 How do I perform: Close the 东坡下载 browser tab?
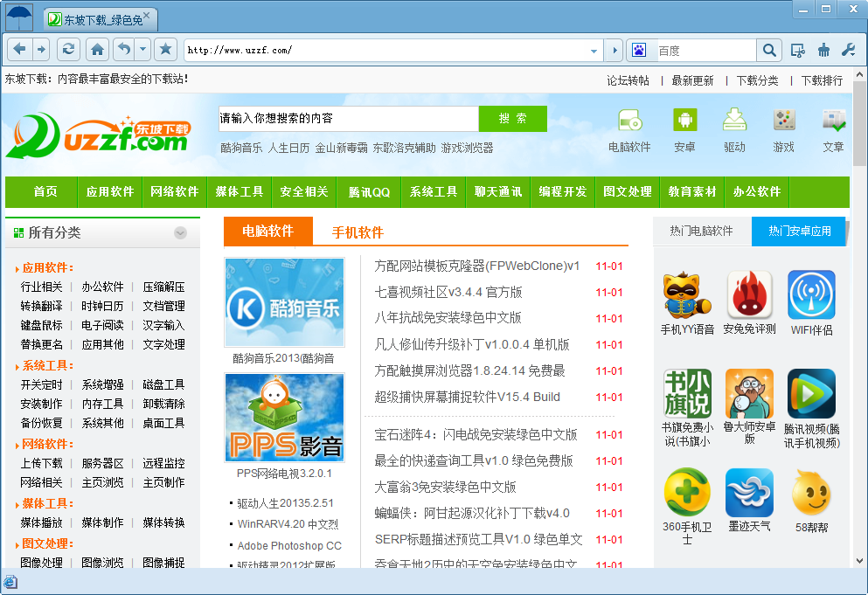point(147,16)
